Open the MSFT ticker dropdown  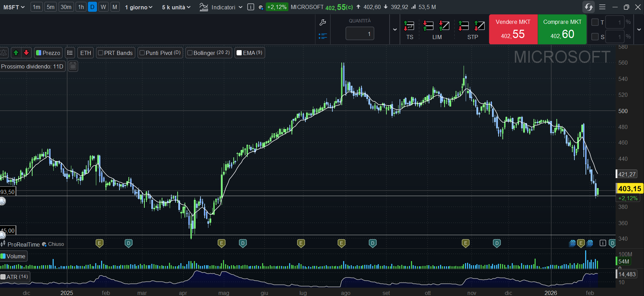[14, 7]
